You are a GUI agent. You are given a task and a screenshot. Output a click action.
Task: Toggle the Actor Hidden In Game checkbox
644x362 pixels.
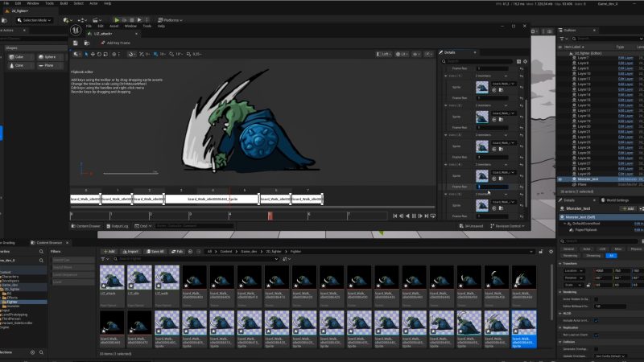pyautogui.click(x=597, y=298)
